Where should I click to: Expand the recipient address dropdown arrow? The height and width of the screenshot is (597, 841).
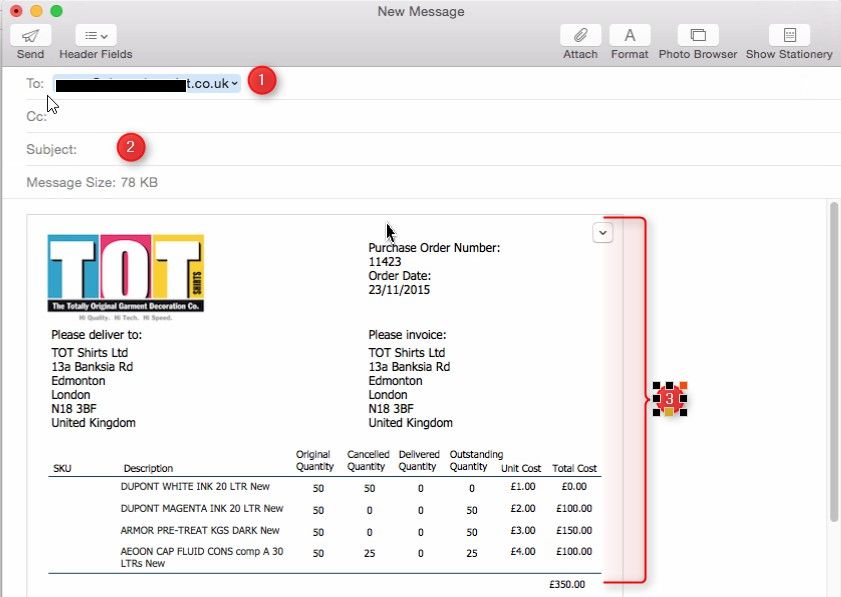[234, 84]
